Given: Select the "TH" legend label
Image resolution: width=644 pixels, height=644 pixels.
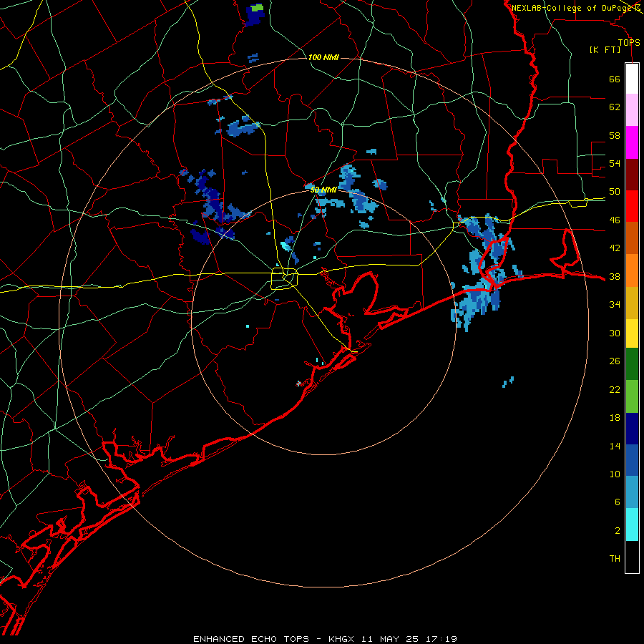Looking at the screenshot, I should [x=615, y=559].
